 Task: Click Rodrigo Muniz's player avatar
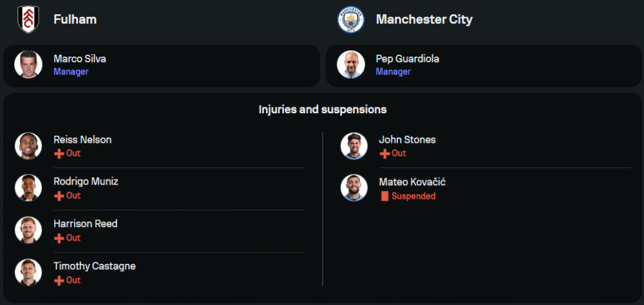pos(28,188)
